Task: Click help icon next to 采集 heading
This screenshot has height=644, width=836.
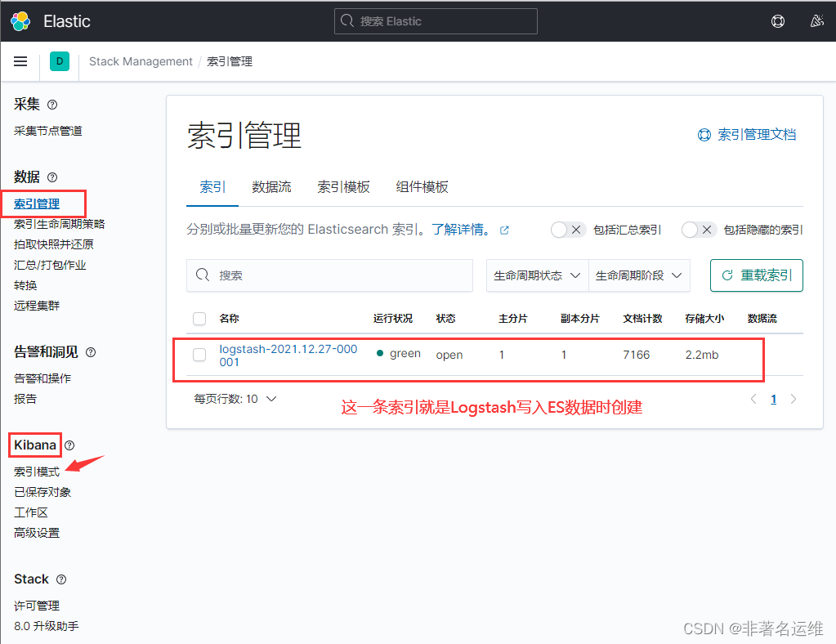Action: (x=52, y=105)
